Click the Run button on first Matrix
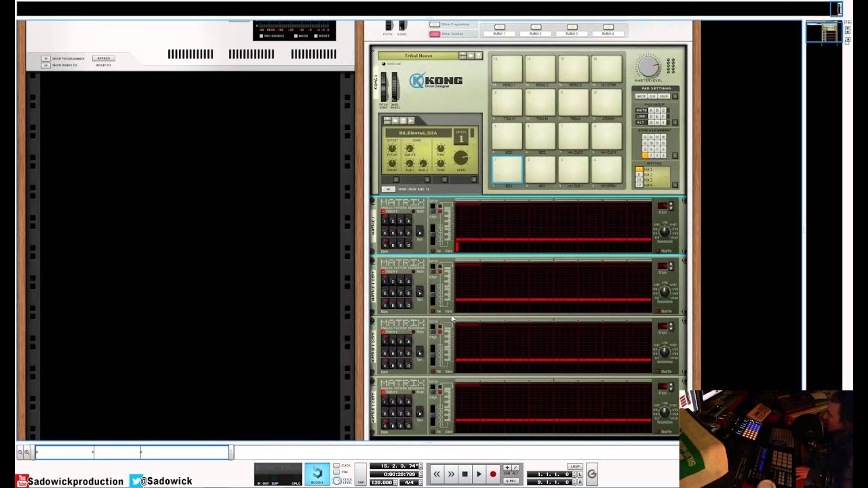The width and height of the screenshot is (868, 488). (420, 231)
